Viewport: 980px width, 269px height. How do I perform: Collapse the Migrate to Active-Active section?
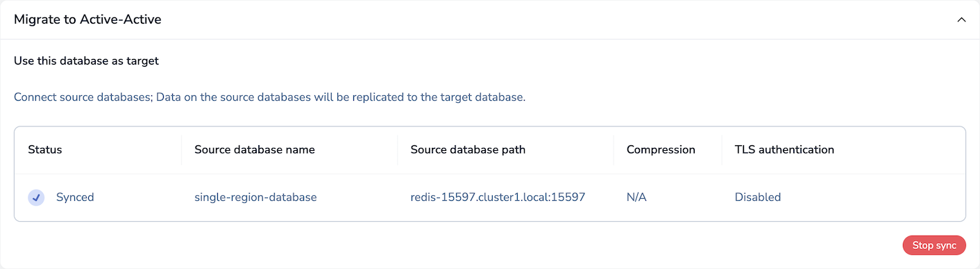click(961, 20)
